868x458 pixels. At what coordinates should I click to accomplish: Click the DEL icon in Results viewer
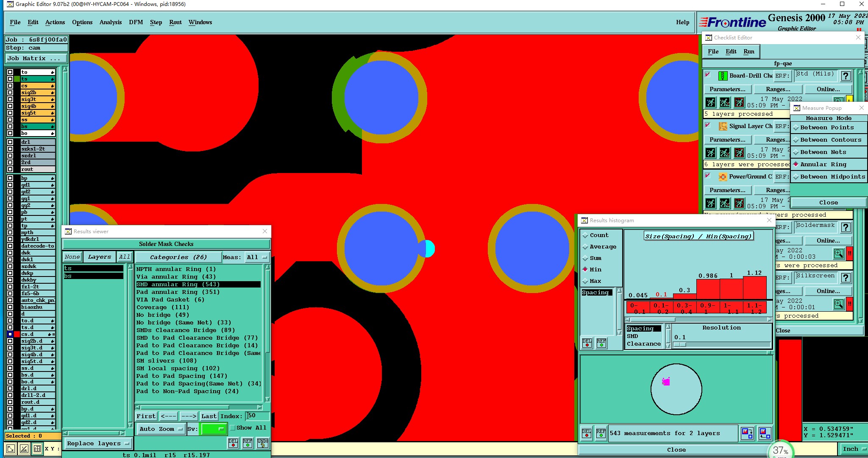pyautogui.click(x=233, y=443)
